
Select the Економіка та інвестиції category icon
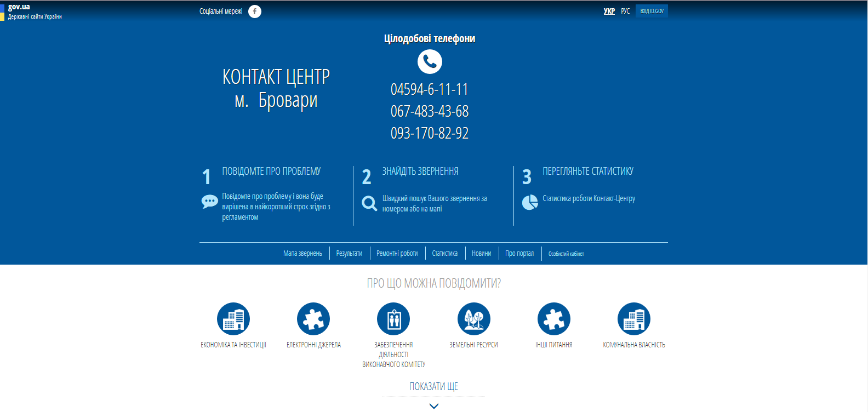click(x=233, y=319)
